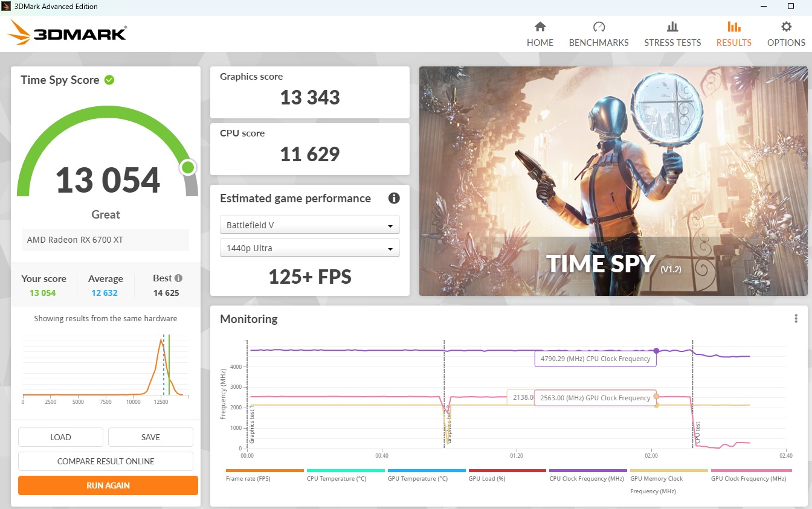Click the info icon beside Best score

pos(177,278)
